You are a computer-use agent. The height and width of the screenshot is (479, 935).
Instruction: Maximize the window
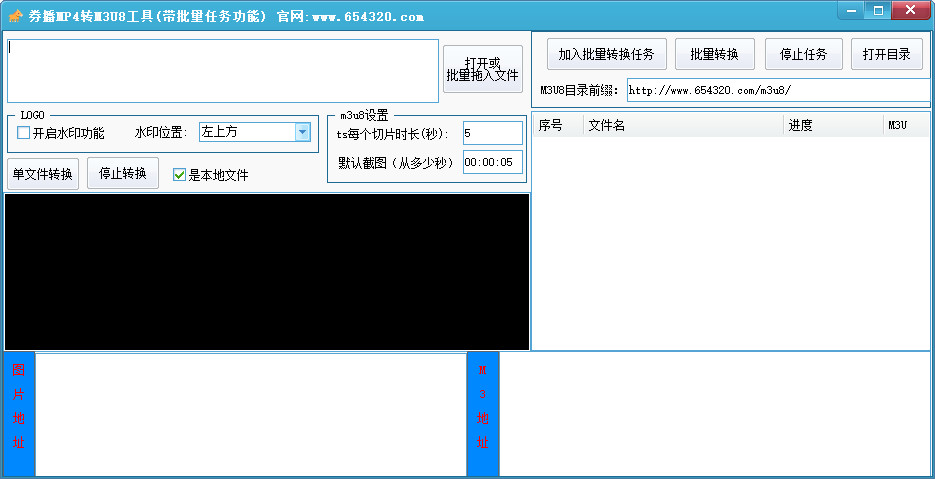click(878, 11)
